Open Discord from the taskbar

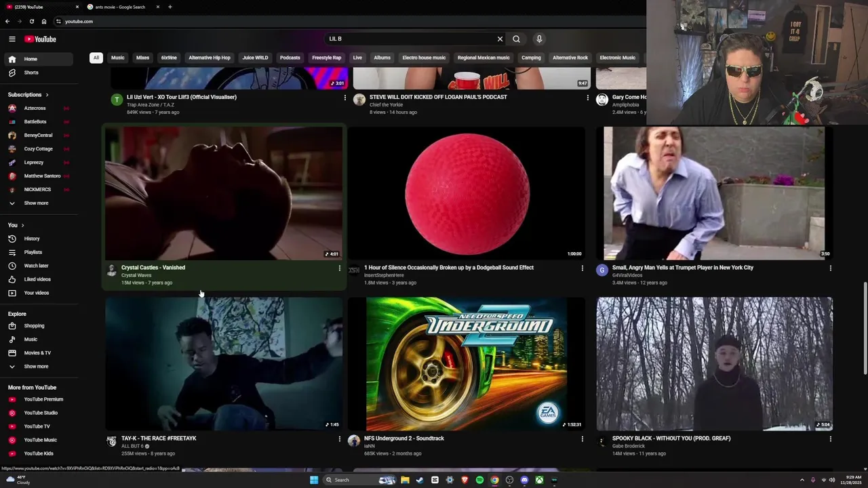[x=524, y=480]
